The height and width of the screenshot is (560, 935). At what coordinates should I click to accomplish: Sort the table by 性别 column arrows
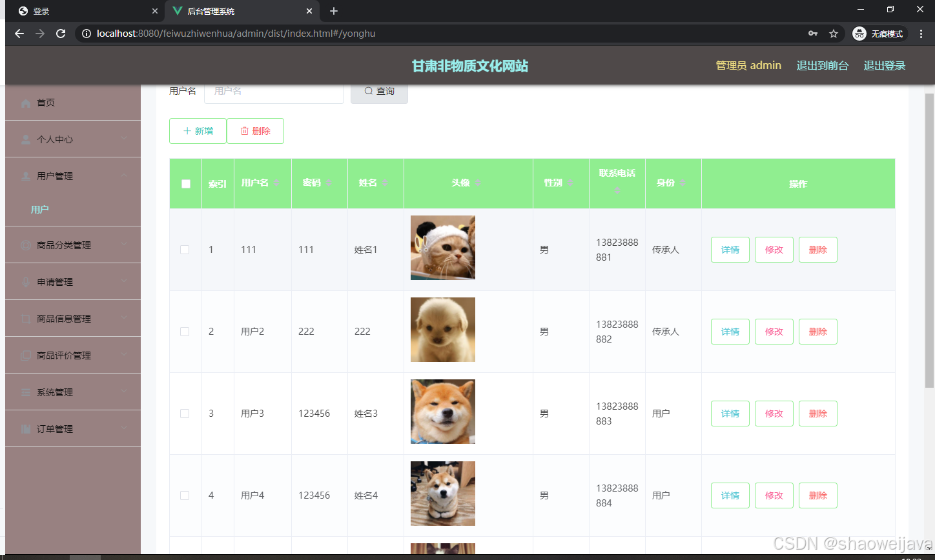point(570,183)
